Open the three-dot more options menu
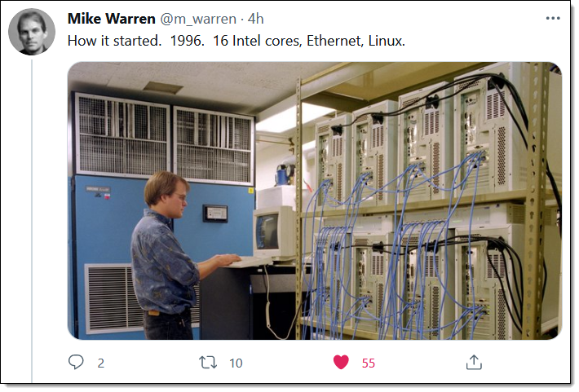Screen dimensions: 579x392 (553, 18)
